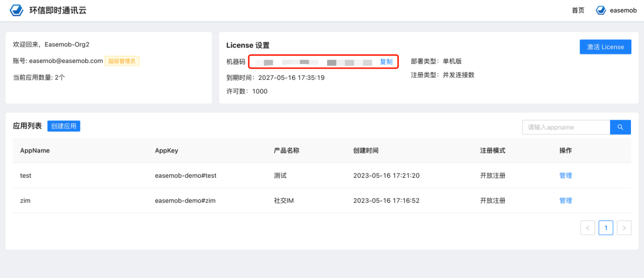The height and width of the screenshot is (278, 644).
Task: Click the 产品名称 column header
Action: [286, 151]
